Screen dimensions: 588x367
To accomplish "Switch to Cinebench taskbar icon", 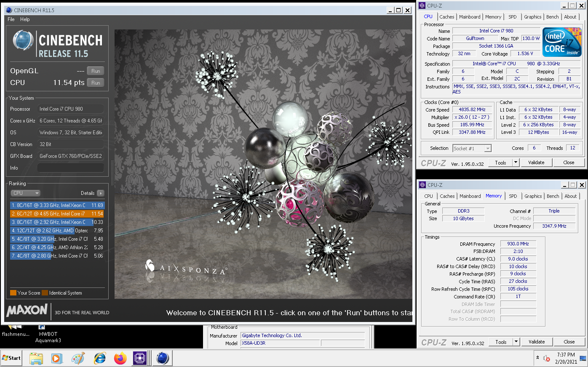I will 162,358.
